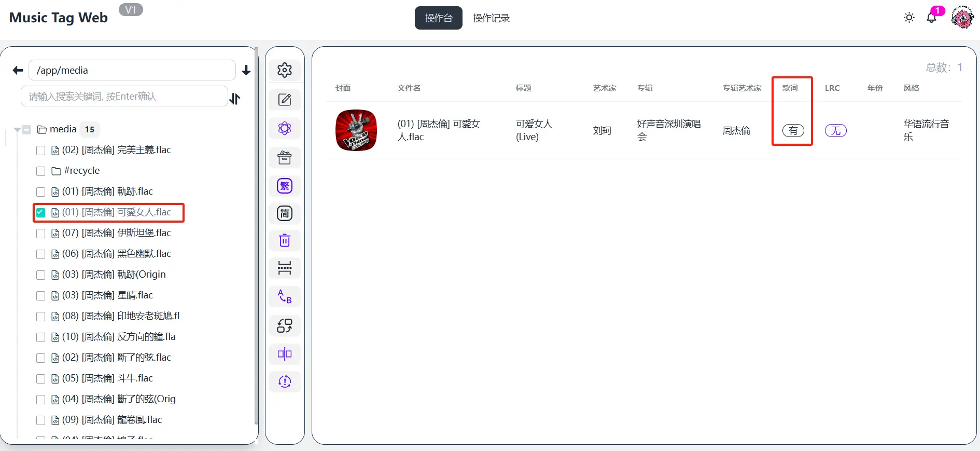Switch to the 操作台 tab
The height and width of the screenshot is (451, 980).
pos(439,18)
